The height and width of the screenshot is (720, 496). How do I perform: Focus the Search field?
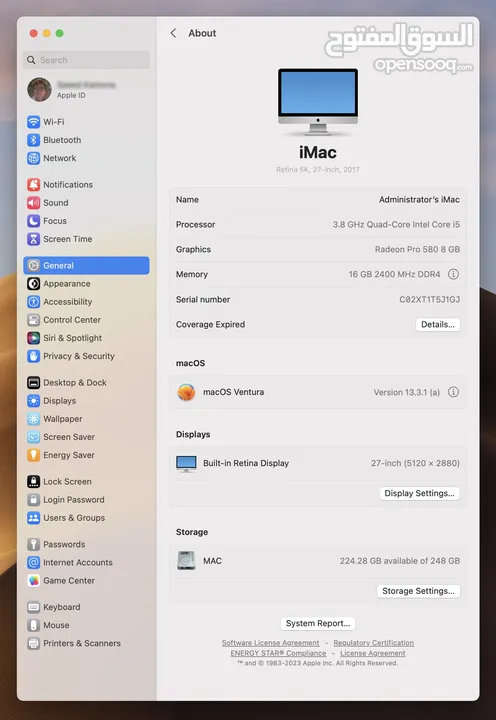tap(86, 60)
